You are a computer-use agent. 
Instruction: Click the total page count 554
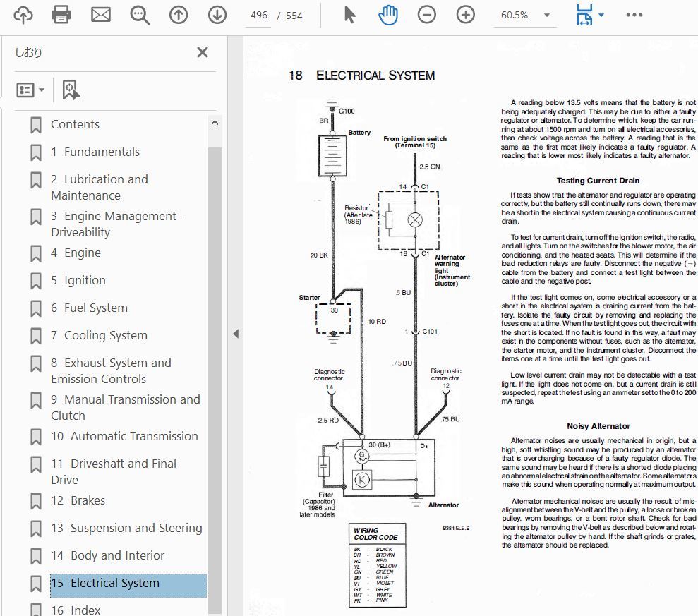pos(294,15)
